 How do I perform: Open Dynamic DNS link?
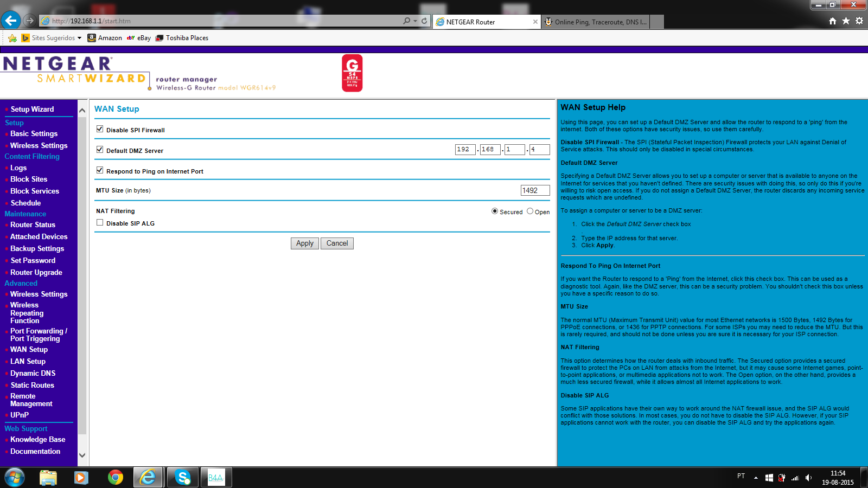[33, 373]
